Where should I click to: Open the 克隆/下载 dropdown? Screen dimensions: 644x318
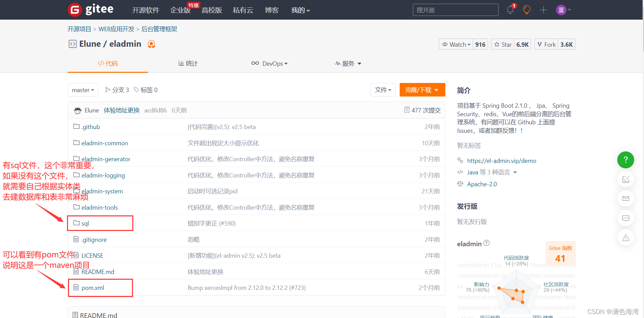[422, 90]
